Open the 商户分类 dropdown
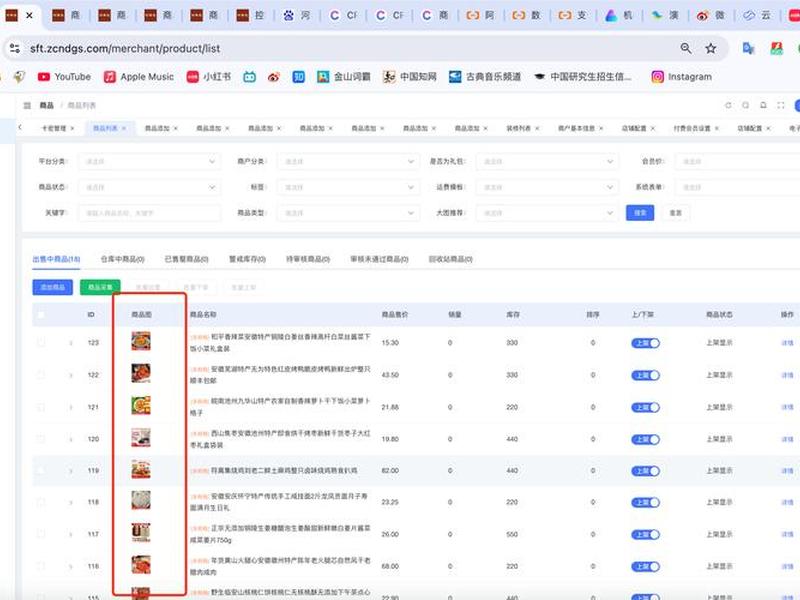Viewport: 800px width, 600px height. pyautogui.click(x=348, y=161)
